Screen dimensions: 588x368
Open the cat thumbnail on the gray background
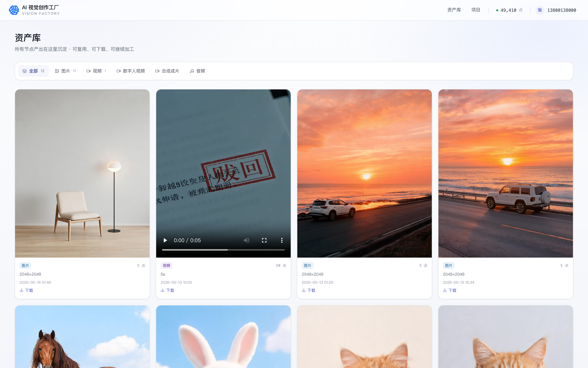click(505, 337)
